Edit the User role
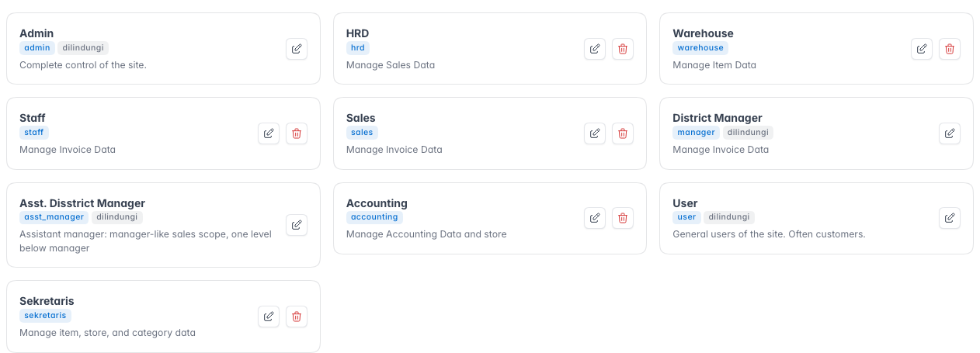Screen dimensions: 980x353 click(950, 218)
